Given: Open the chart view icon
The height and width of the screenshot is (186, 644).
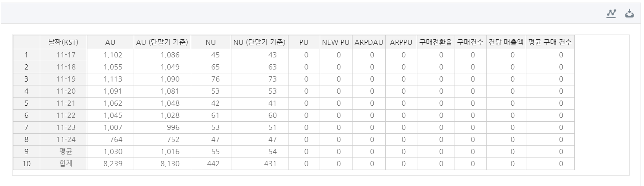Looking at the screenshot, I should pos(611,14).
